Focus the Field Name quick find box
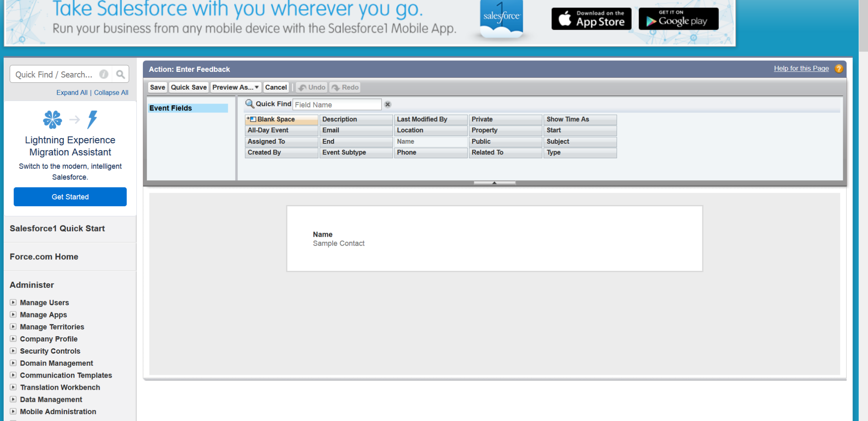Screen dimensions: 868x421 click(x=337, y=105)
